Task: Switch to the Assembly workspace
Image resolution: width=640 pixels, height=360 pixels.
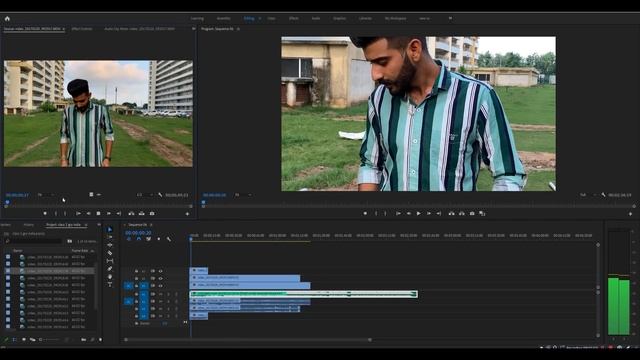Action: tap(224, 18)
